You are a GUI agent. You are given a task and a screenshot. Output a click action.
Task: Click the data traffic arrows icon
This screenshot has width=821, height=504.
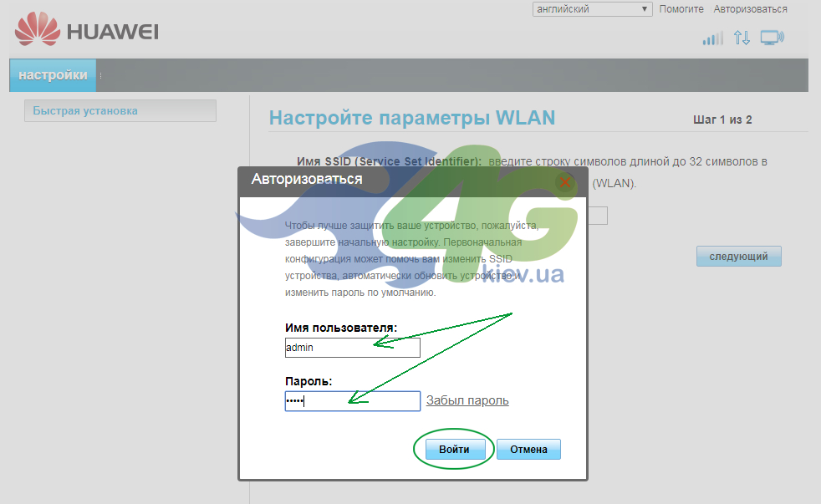pos(742,38)
